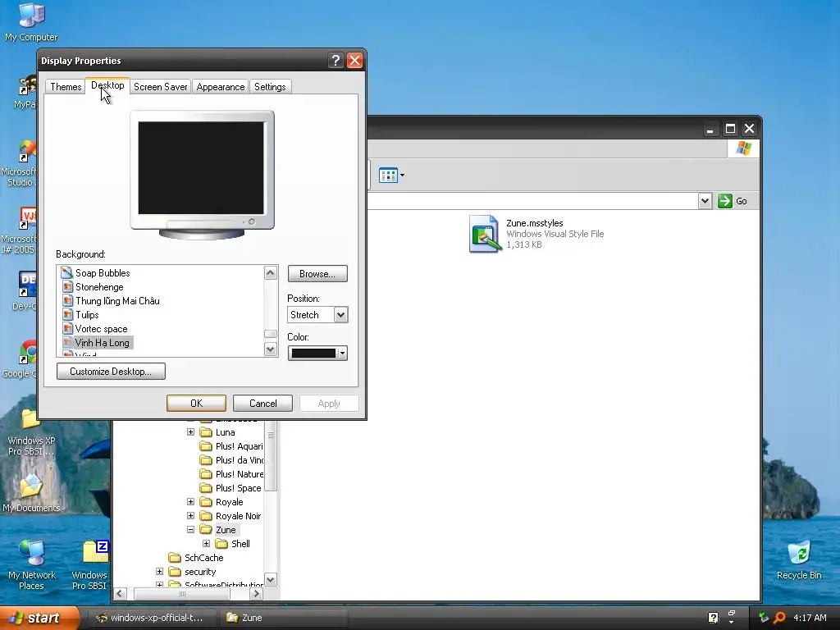The width and height of the screenshot is (840, 630).
Task: Click folder tree vertical scroll down arrow
Action: (x=271, y=579)
